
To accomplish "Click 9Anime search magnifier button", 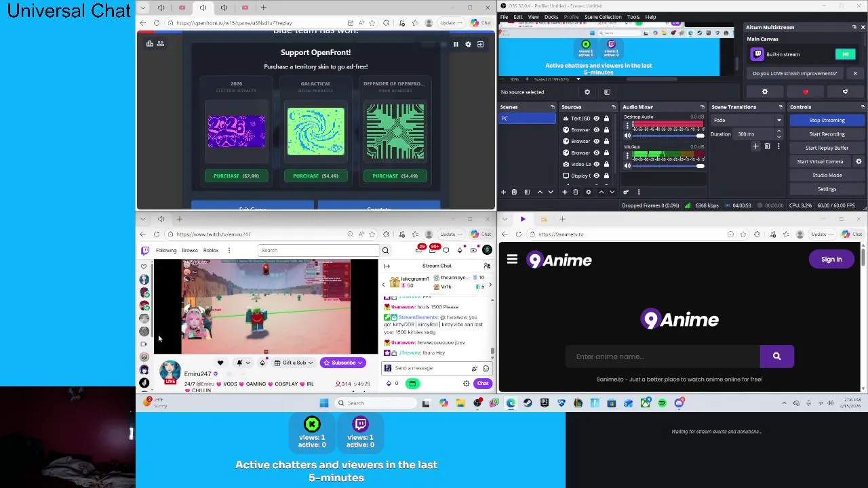I will click(776, 357).
